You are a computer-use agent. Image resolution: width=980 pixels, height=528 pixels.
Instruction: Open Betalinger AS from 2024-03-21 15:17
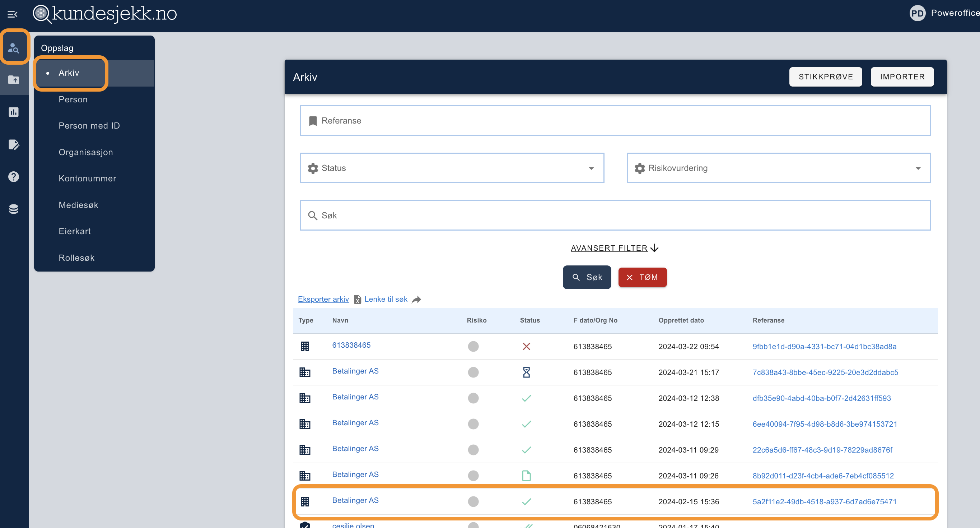click(x=355, y=371)
